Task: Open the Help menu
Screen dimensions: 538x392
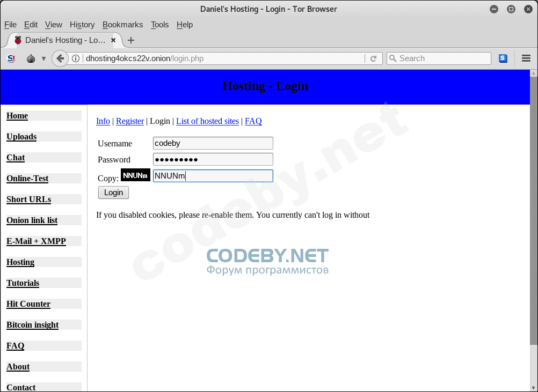Action: 185,25
